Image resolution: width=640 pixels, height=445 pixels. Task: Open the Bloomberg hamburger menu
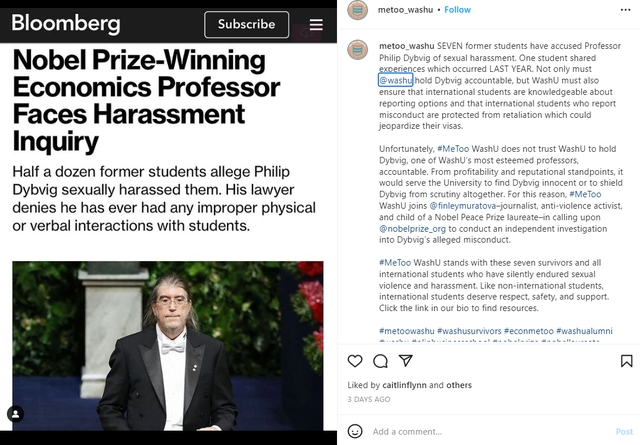pos(316,24)
